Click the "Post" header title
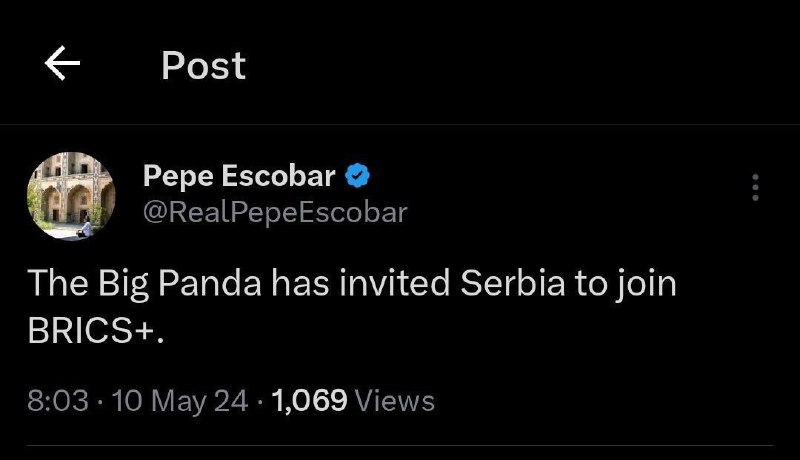This screenshot has height=460, width=800. point(203,66)
